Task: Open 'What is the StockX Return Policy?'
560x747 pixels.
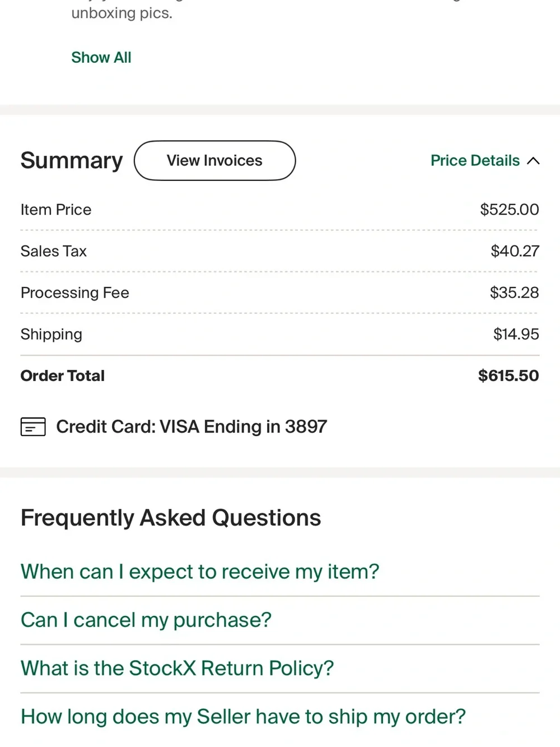Action: pyautogui.click(x=178, y=668)
